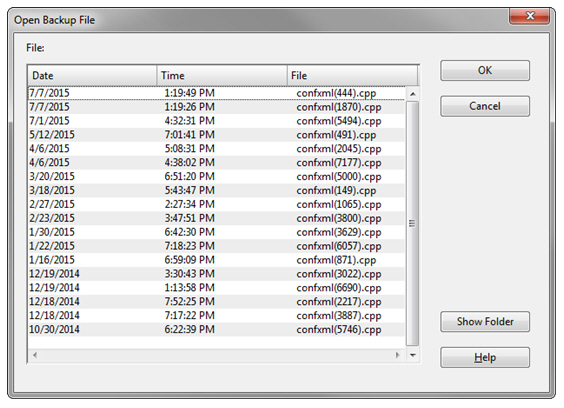The height and width of the screenshot is (408, 564).
Task: Open the Help button
Action: click(x=485, y=357)
